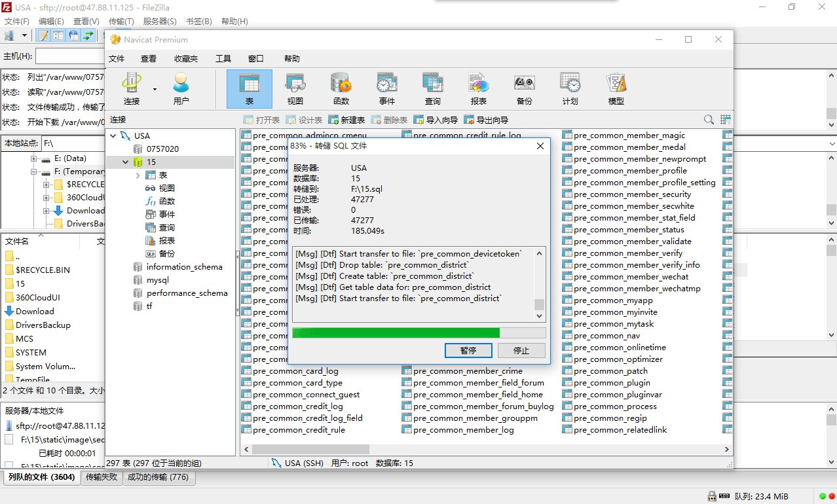
Task: Switch to the 成功的传输 (776) tab
Action: [x=158, y=477]
